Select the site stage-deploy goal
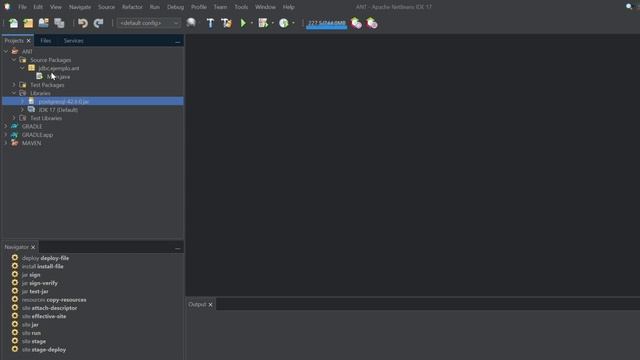This screenshot has width=640, height=360. pos(44,349)
